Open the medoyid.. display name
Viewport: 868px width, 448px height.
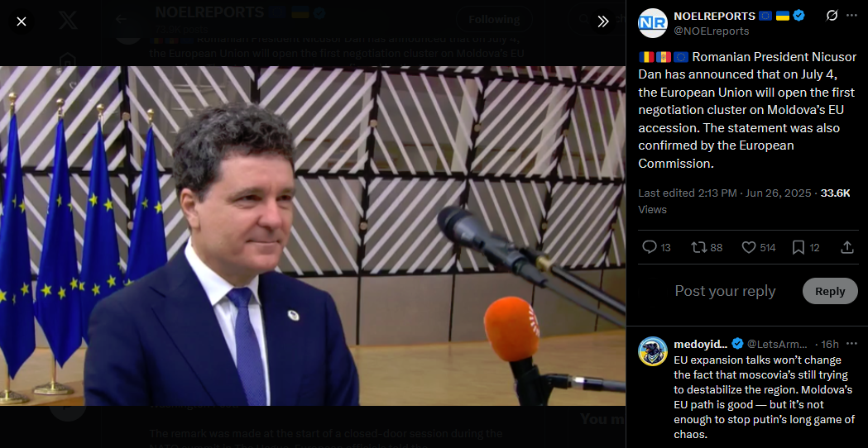coord(700,344)
